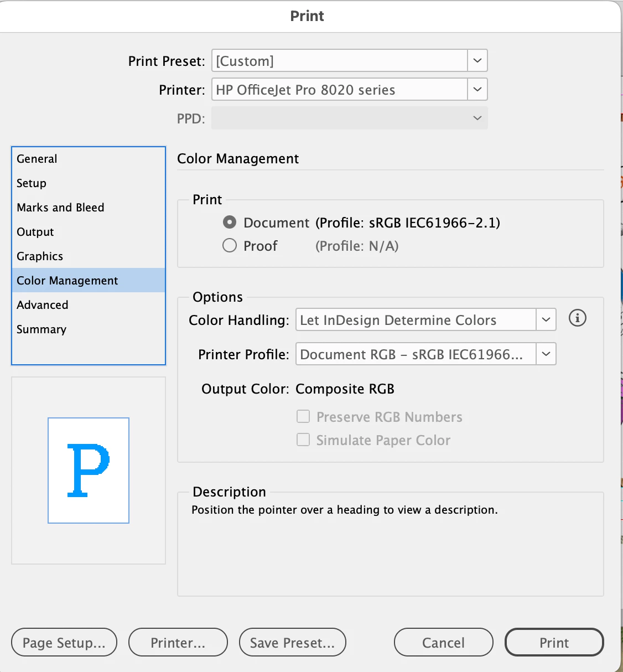The width and height of the screenshot is (623, 672).
Task: Click the Print button
Action: point(554,642)
